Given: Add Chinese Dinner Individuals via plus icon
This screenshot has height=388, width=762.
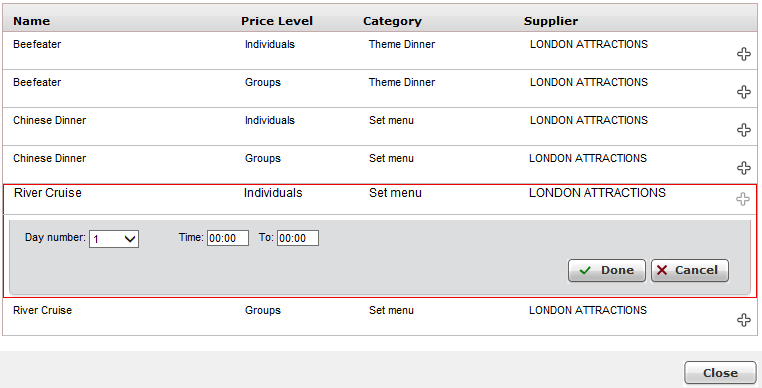Looking at the screenshot, I should tap(744, 130).
